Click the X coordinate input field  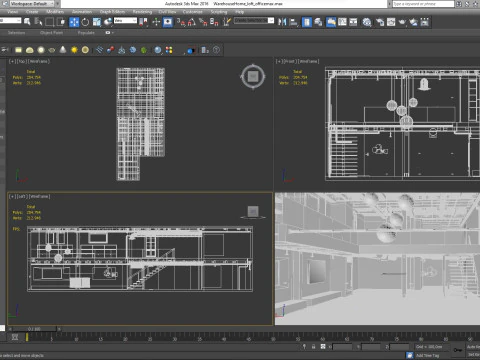pos(342,347)
